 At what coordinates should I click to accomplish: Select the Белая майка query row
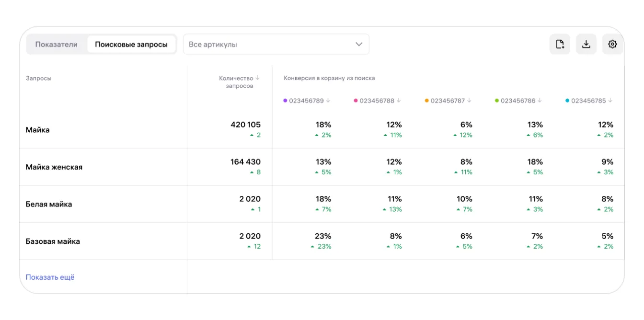point(49,205)
